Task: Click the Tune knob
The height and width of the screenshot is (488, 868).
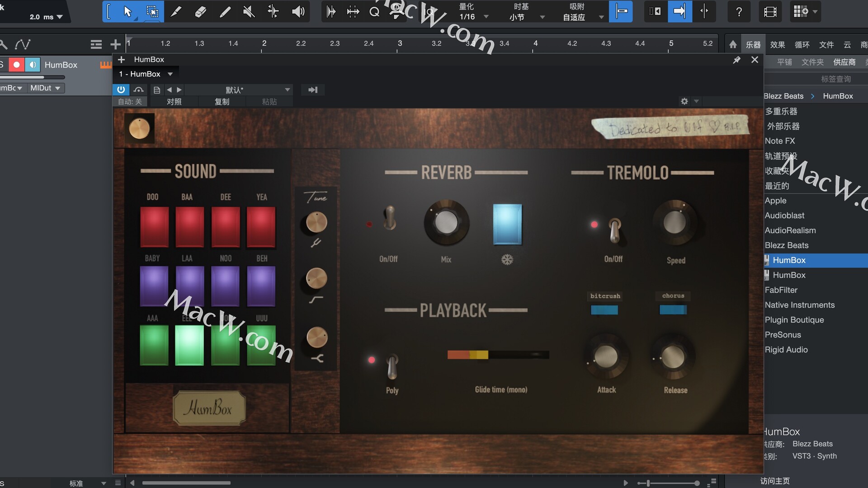Action: tap(316, 222)
